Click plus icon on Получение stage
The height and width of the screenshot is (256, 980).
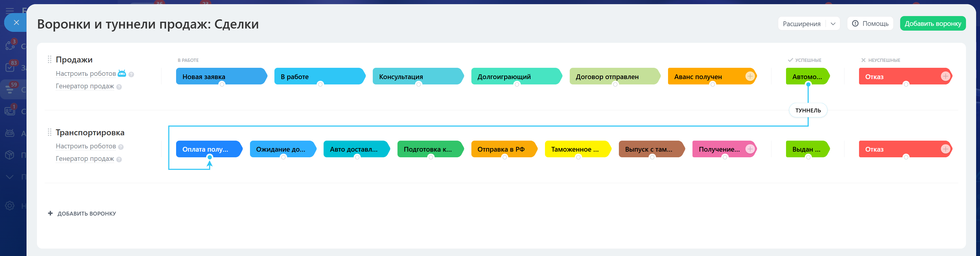750,149
